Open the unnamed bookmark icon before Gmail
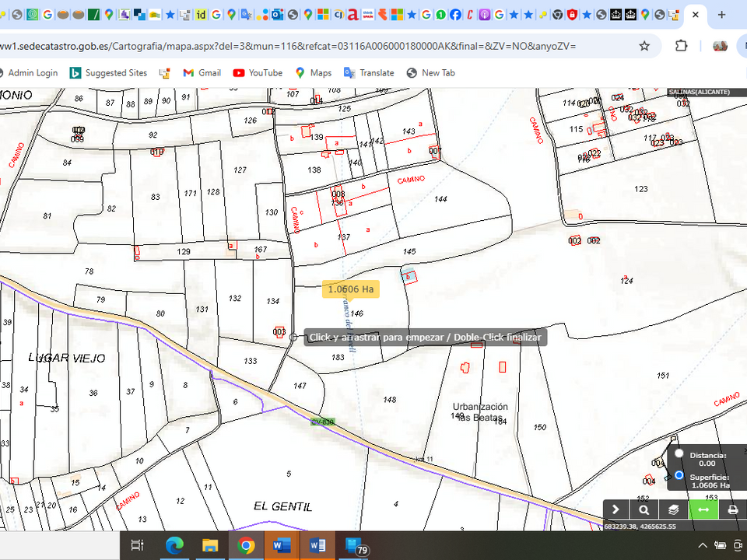 click(165, 73)
